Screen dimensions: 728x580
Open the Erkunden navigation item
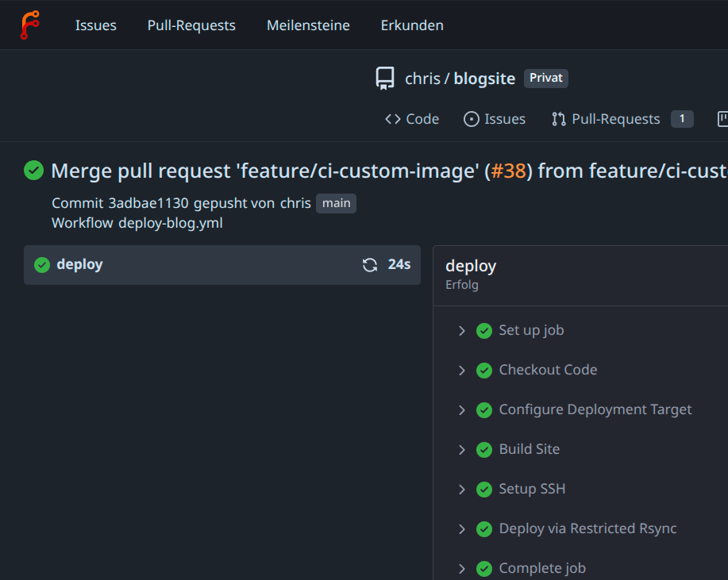click(411, 25)
